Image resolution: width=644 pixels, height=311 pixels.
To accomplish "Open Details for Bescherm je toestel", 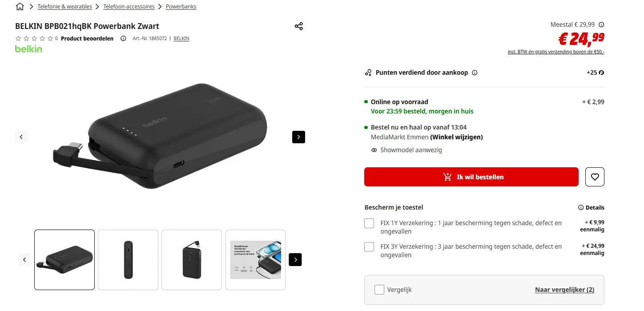I will click(x=591, y=207).
